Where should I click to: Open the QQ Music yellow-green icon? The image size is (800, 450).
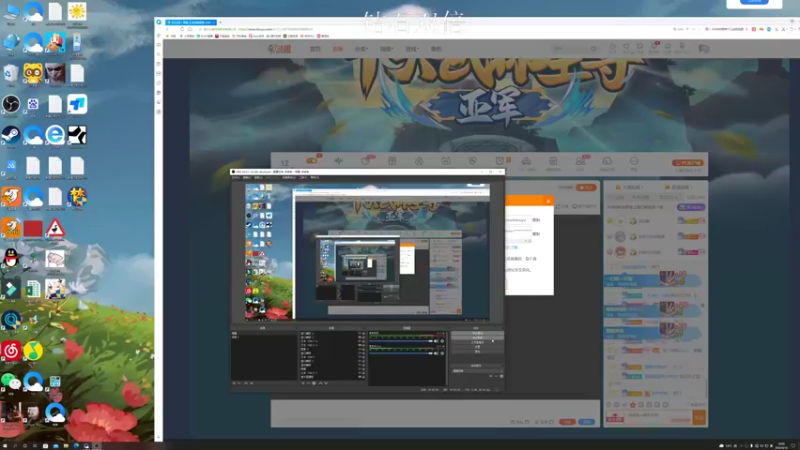(x=33, y=351)
